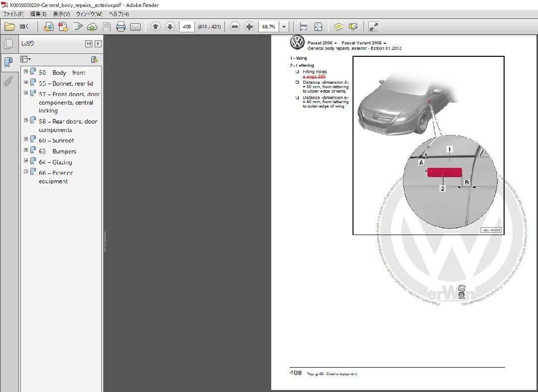Expand the 55 Bonnet, rear lid bookmark
The height and width of the screenshot is (392, 538).
tap(26, 82)
